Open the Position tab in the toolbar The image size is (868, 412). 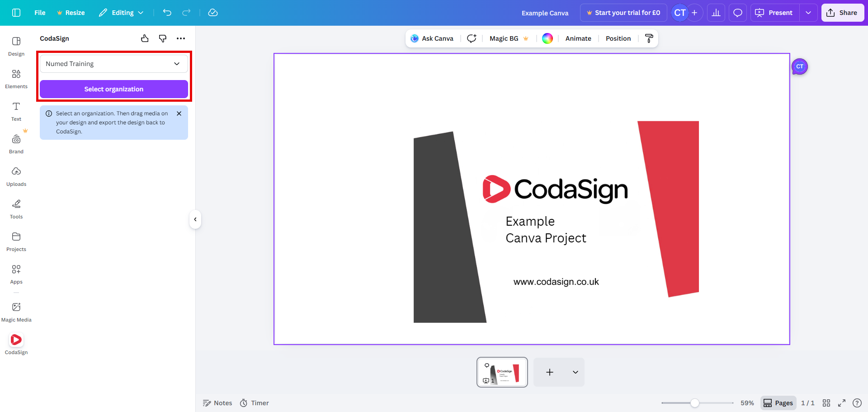click(618, 38)
